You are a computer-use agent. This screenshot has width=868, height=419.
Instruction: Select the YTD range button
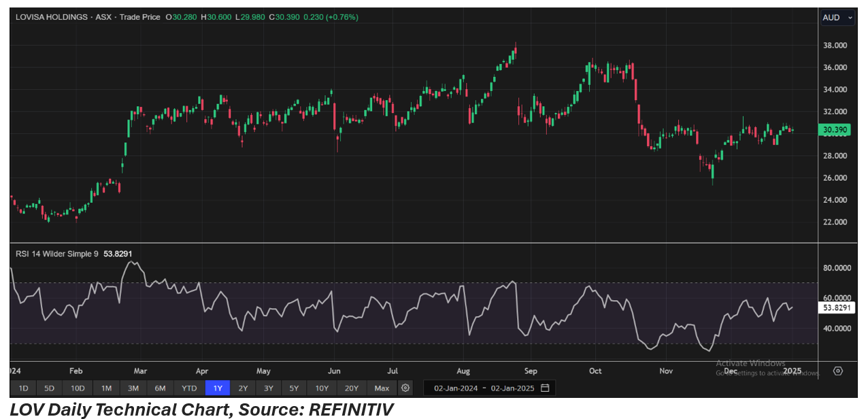point(189,388)
